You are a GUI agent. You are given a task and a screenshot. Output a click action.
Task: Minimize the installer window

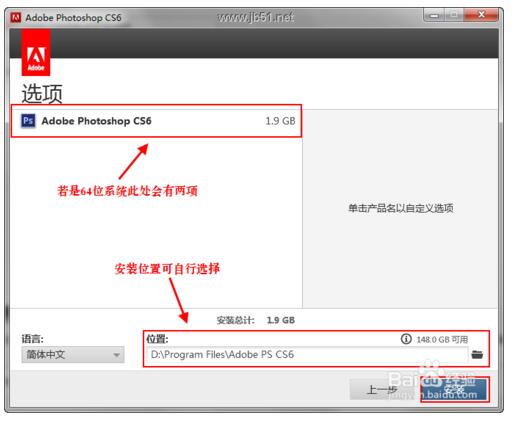(434, 15)
